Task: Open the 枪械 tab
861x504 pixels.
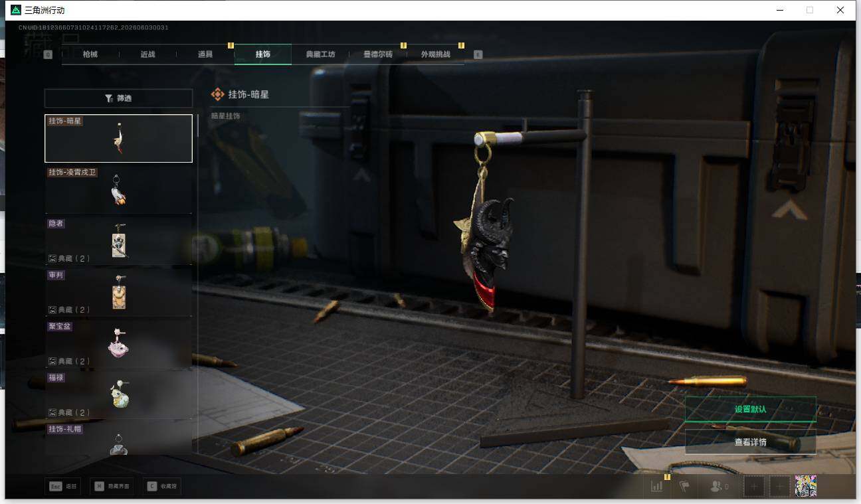Action: coord(90,54)
